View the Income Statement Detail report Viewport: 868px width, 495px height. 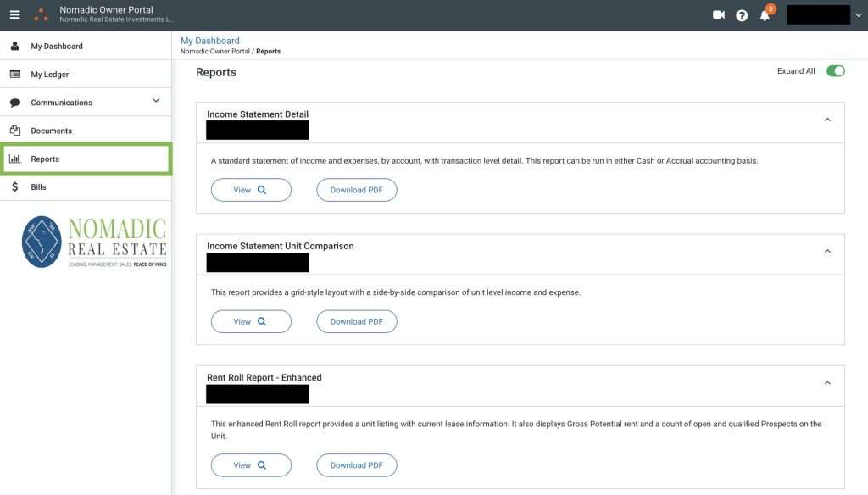point(251,190)
